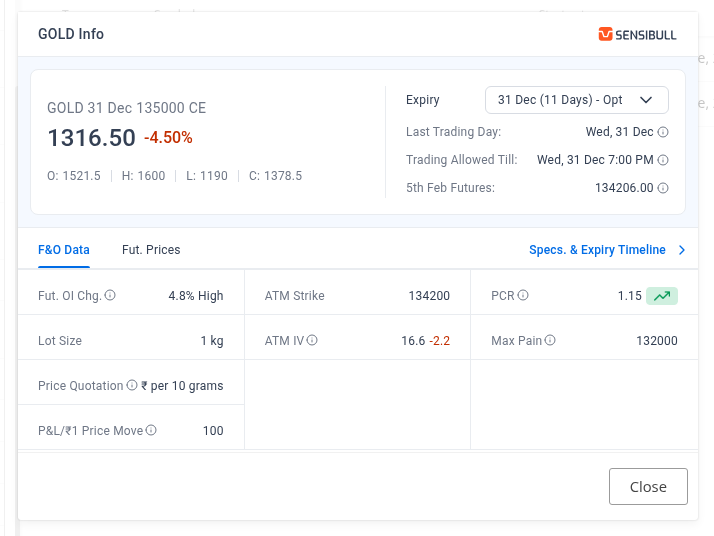Click the GOLD 31 Dec 135000 CE title
Image resolution: width=714 pixels, height=536 pixels.
[127, 108]
